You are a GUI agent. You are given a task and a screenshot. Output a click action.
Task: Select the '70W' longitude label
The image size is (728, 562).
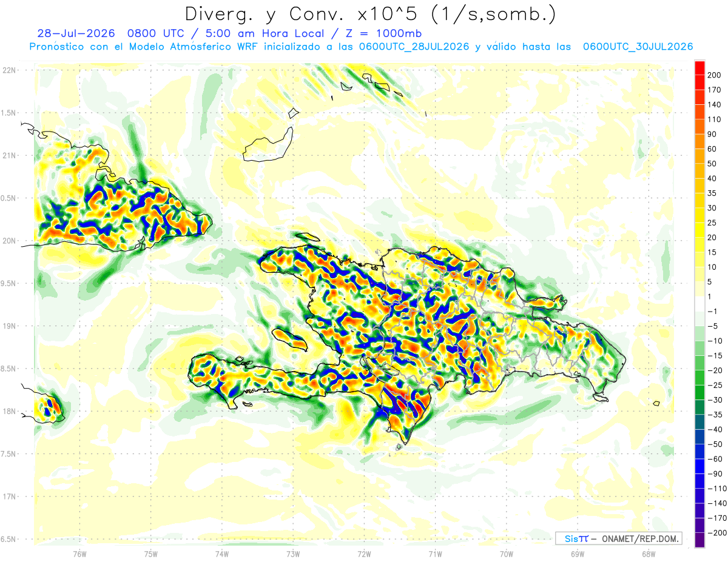(x=507, y=554)
